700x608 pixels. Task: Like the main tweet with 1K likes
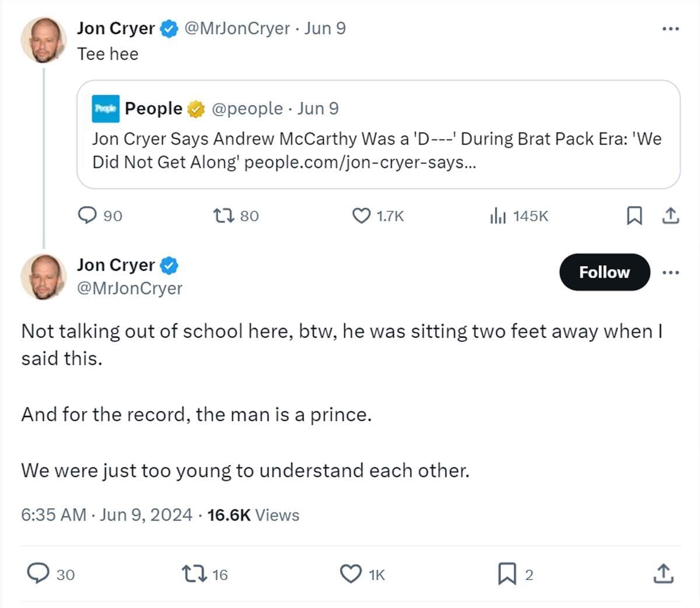pos(351,574)
